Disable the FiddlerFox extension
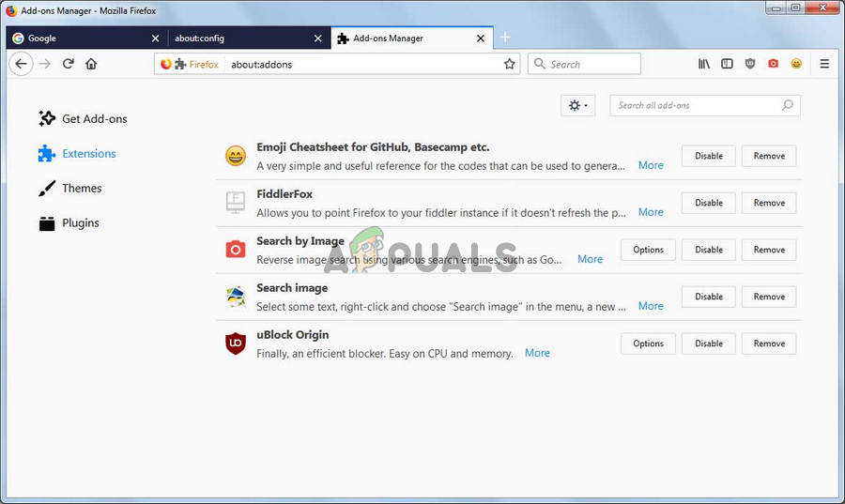Viewport: 845px width, 504px height. point(708,203)
